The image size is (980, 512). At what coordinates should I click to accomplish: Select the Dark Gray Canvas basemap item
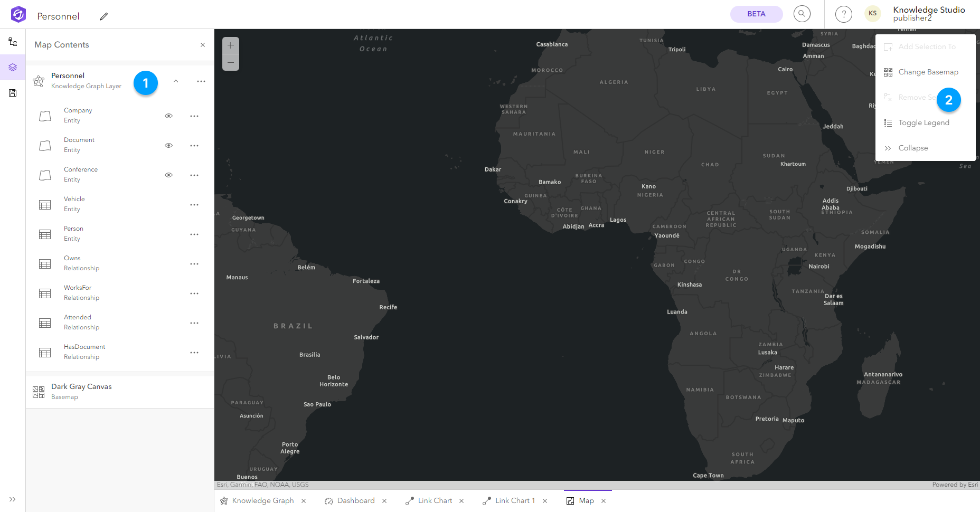81,391
